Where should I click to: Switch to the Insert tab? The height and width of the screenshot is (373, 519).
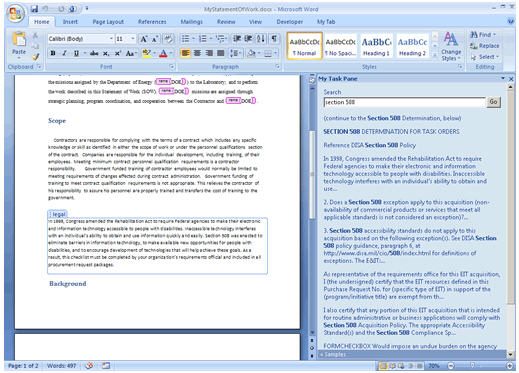coord(70,22)
